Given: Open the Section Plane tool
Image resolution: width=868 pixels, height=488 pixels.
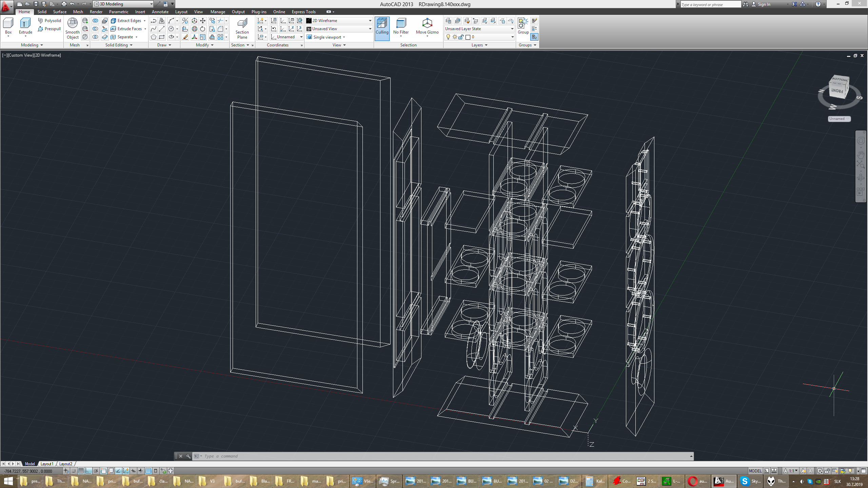Looking at the screenshot, I should (242, 28).
